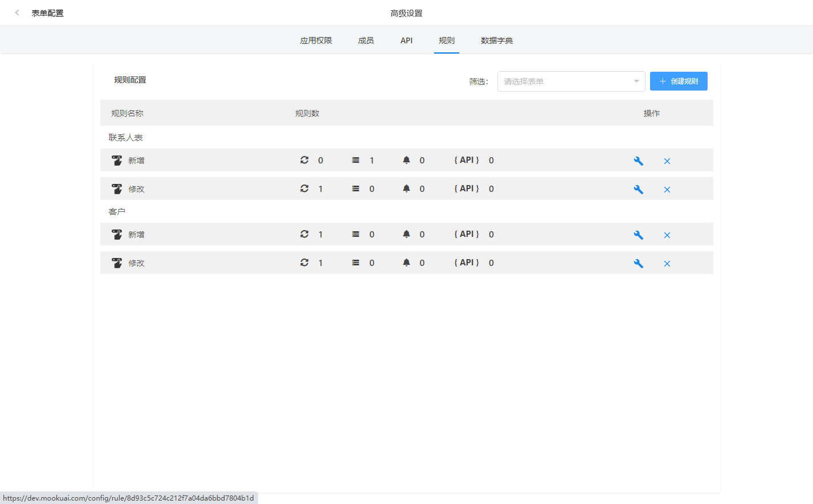Delete the 联系人表 修改 rule with X
Viewport: 813px width, 504px height.
(x=667, y=190)
